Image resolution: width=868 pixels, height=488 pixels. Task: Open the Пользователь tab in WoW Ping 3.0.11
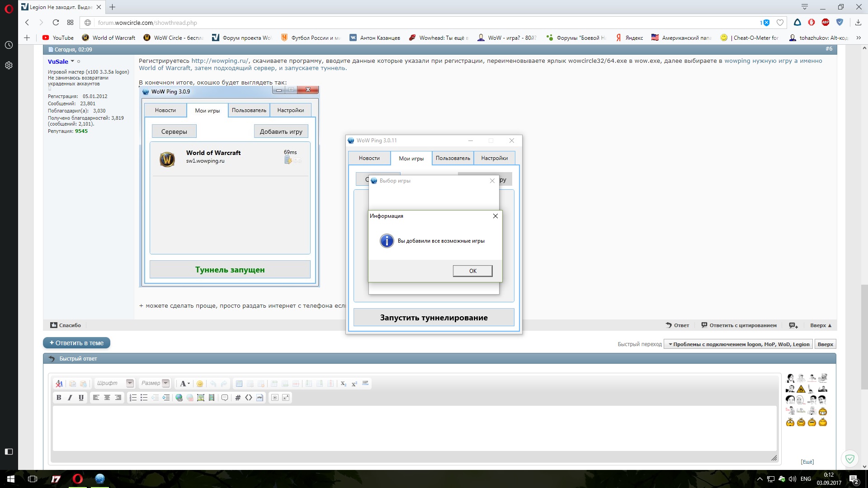[453, 158]
